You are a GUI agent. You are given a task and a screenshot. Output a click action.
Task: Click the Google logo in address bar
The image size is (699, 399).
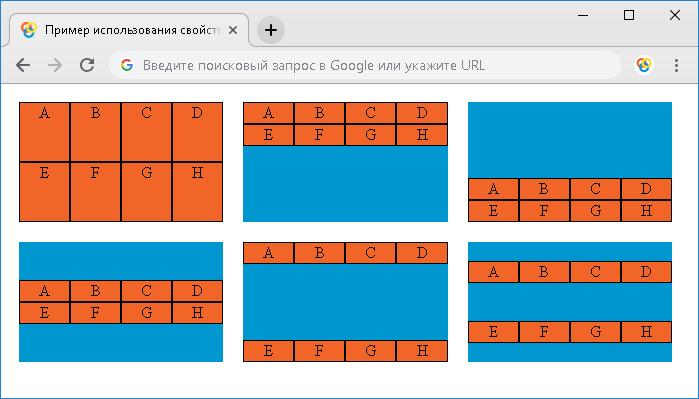127,65
